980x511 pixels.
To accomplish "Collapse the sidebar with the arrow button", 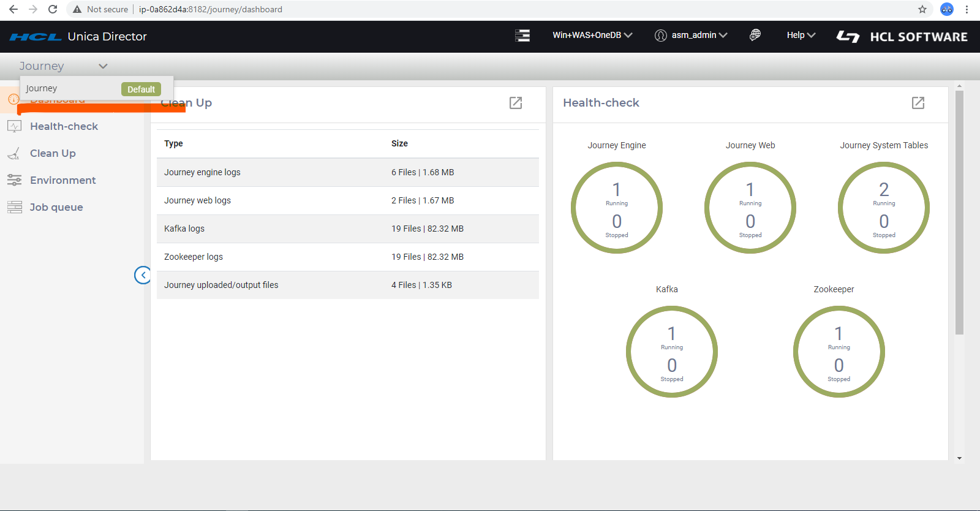I will (x=143, y=275).
